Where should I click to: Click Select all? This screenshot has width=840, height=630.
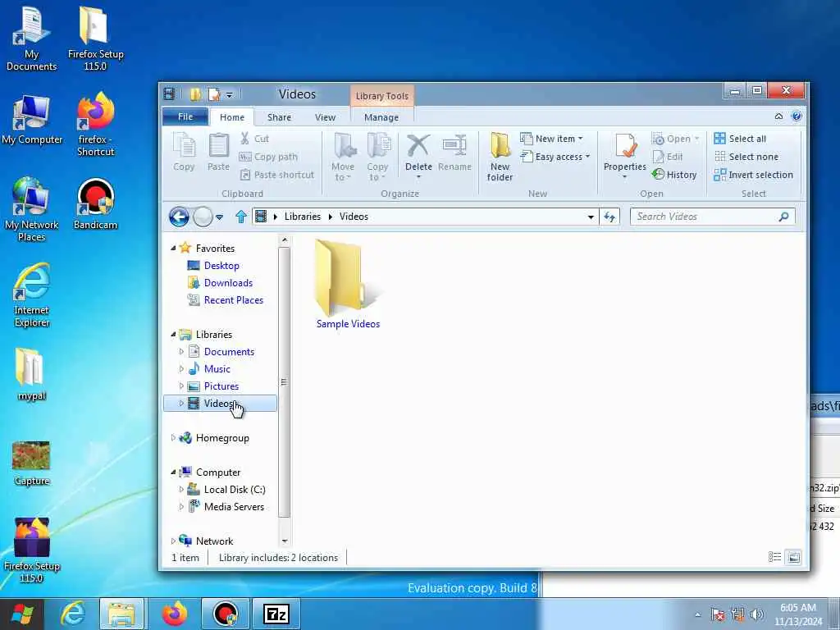740,139
